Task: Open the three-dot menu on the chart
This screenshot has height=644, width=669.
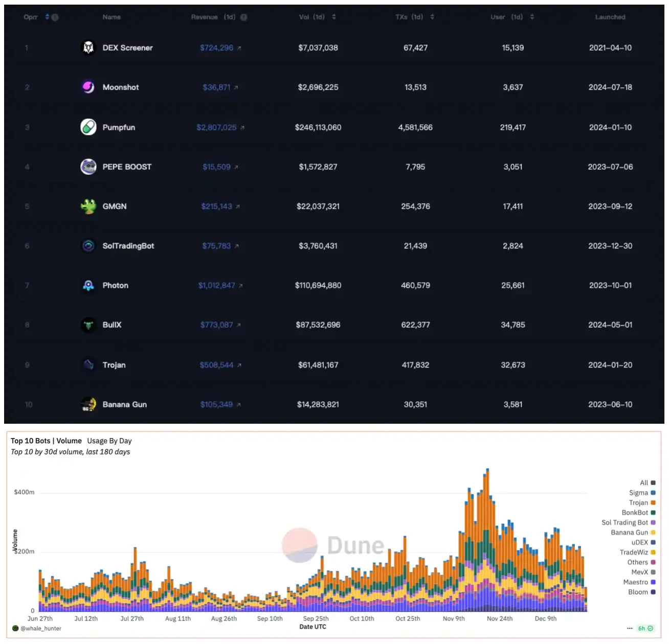Action: (x=630, y=629)
